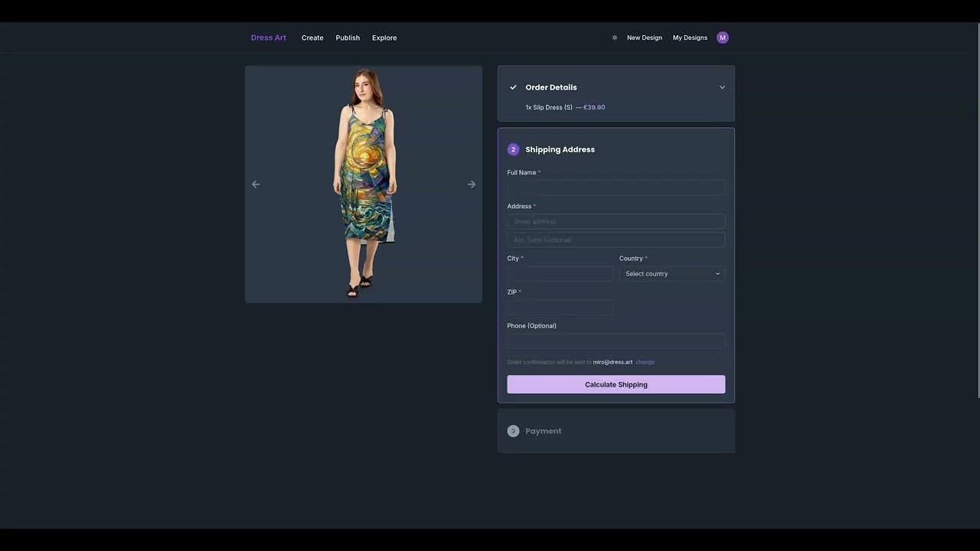Click the theme toggle icon in the header

point(614,37)
